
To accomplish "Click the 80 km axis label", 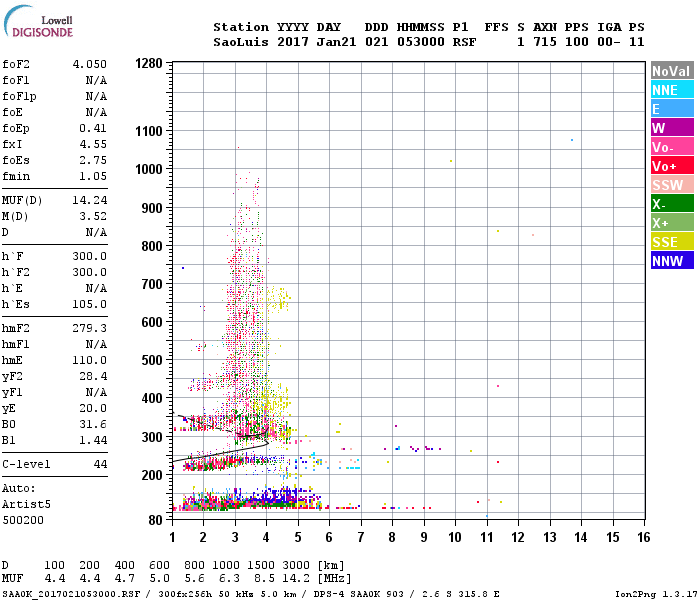I will (155, 520).
